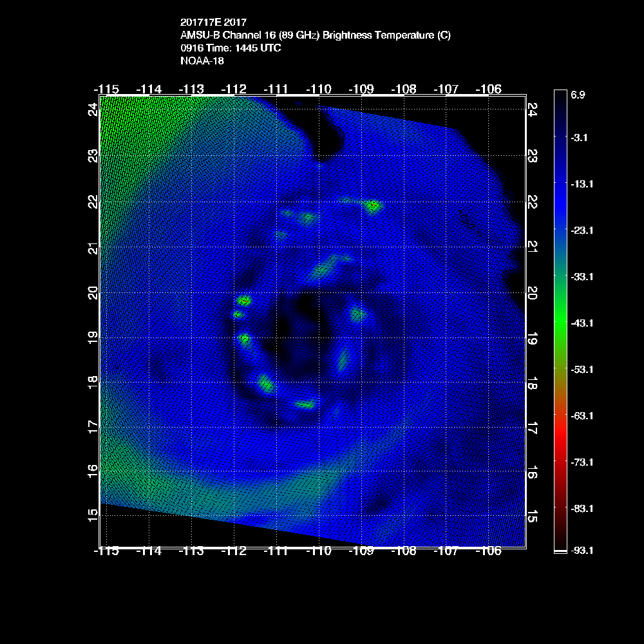Click the colorbar label "-73.1"

point(582,462)
